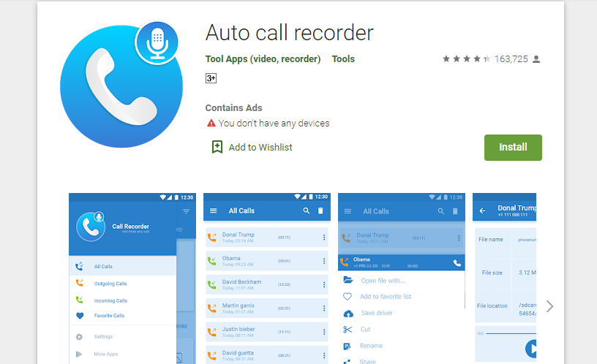Click the Martin garrix call entry
The height and width of the screenshot is (364, 597).
click(267, 308)
